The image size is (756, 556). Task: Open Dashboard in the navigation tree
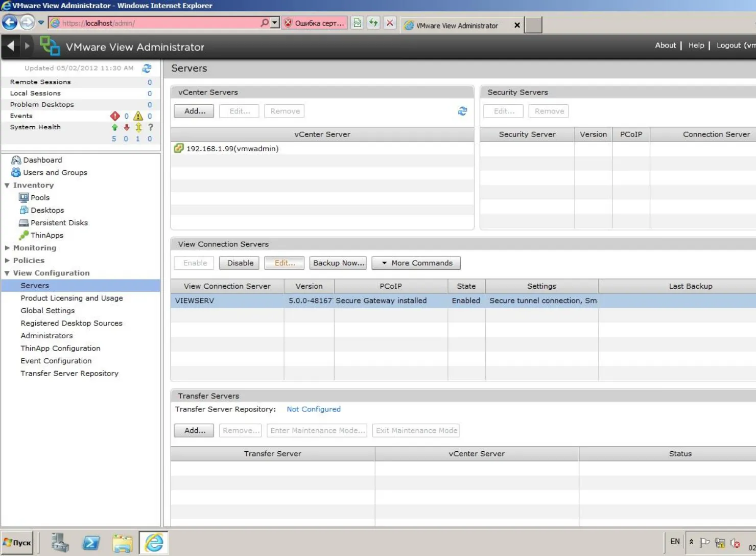(x=42, y=160)
